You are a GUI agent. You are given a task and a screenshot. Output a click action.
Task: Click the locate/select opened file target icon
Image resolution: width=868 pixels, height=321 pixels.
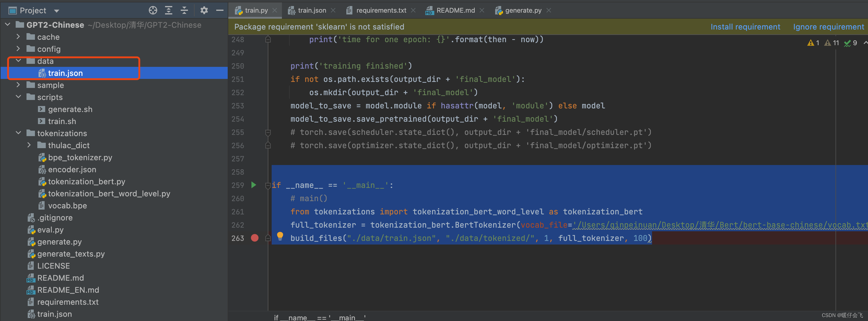153,11
